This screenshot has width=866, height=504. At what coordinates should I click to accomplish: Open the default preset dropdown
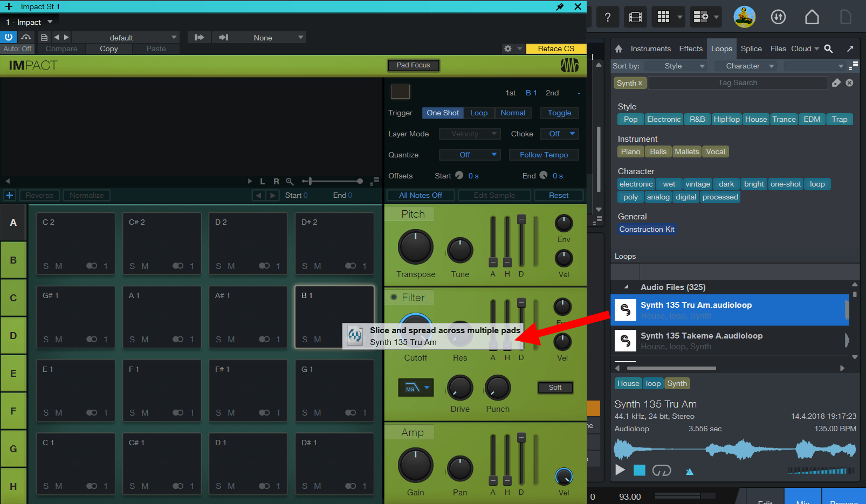coord(125,37)
